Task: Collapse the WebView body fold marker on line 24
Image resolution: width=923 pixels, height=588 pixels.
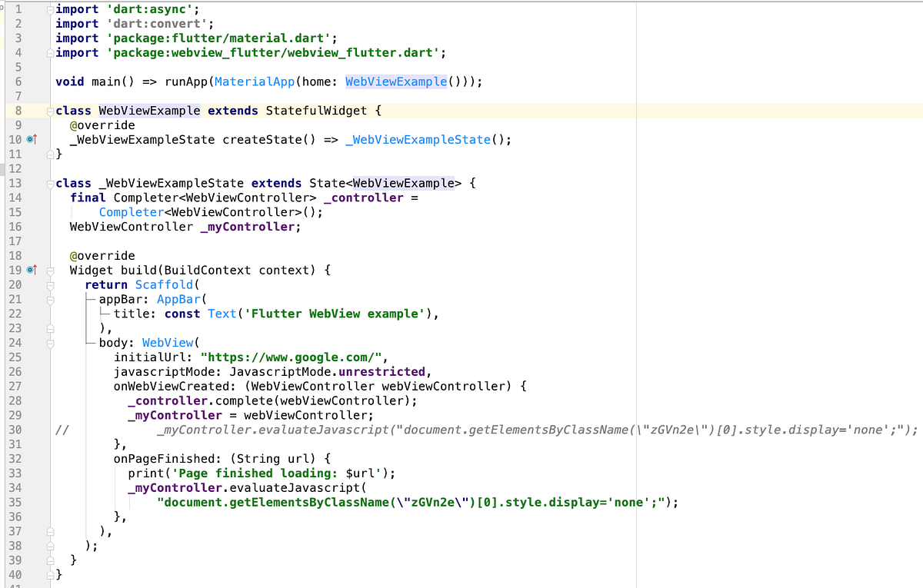Action: 49,342
